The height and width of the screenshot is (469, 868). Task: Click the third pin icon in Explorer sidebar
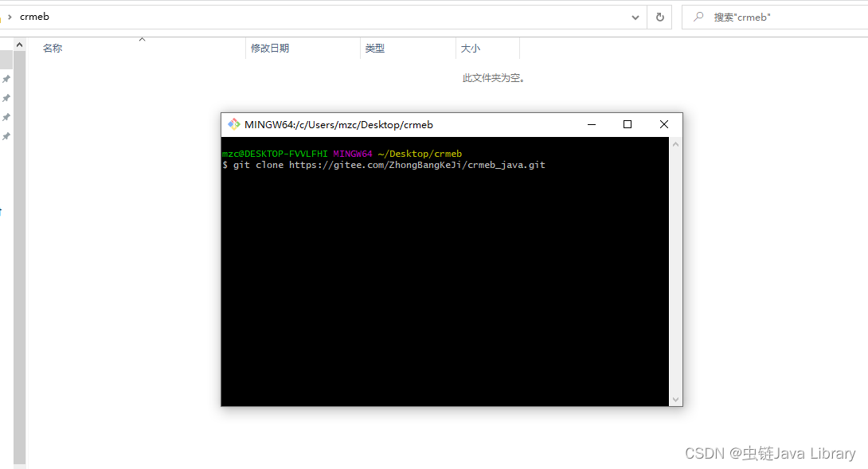click(x=6, y=117)
